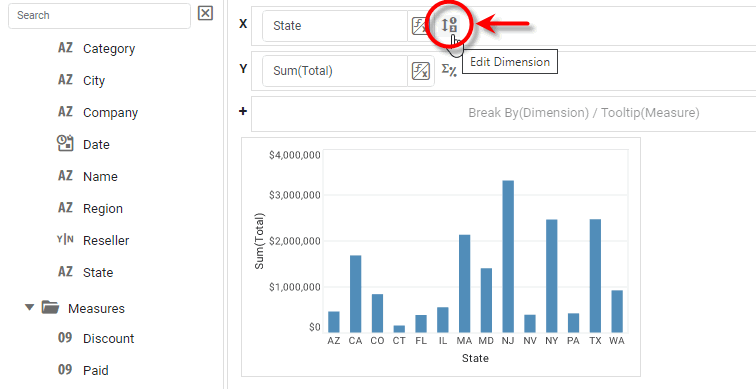Click the NY bar in the chart

click(x=552, y=276)
